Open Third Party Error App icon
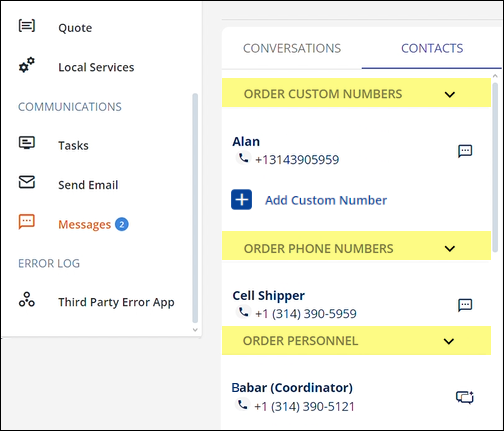Viewport: 504px width, 431px height. point(27,299)
